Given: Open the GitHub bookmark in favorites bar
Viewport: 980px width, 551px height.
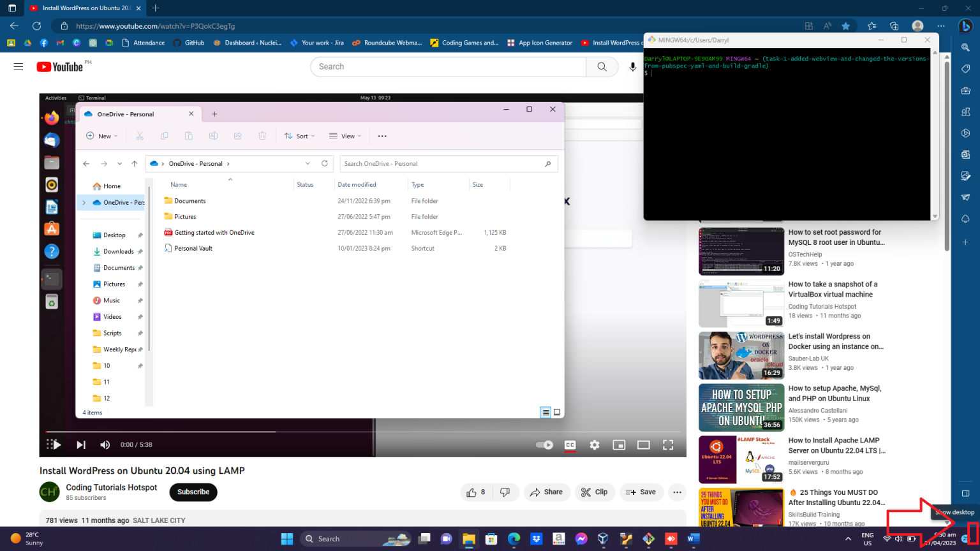Looking at the screenshot, I should click(x=189, y=43).
